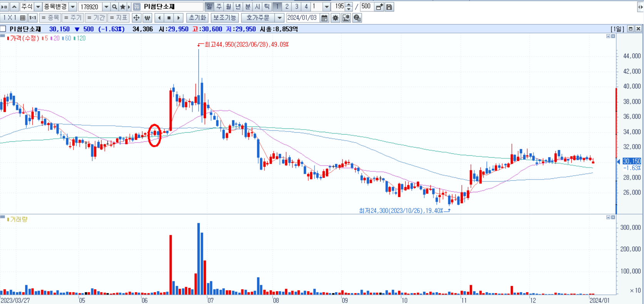The width and height of the screenshot is (644, 304).
Task: Open the 종목변경 dropdown arrow
Action: pyautogui.click(x=72, y=7)
